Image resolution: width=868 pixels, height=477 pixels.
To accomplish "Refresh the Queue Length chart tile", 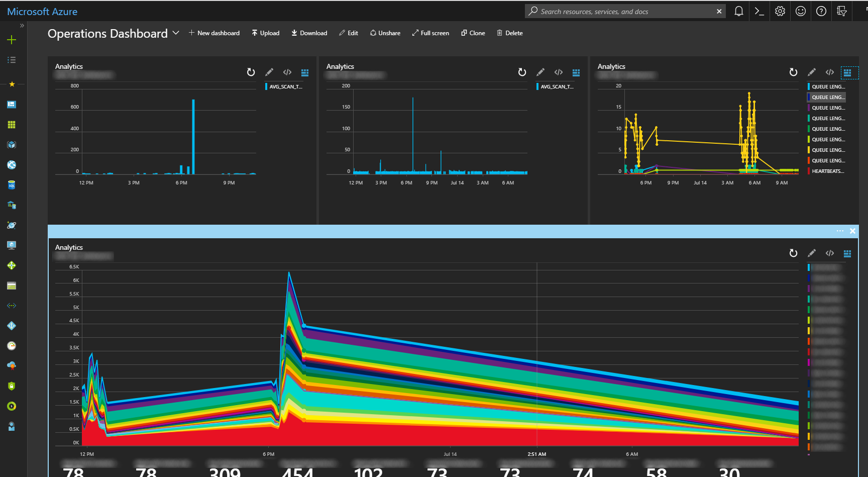I will point(794,72).
